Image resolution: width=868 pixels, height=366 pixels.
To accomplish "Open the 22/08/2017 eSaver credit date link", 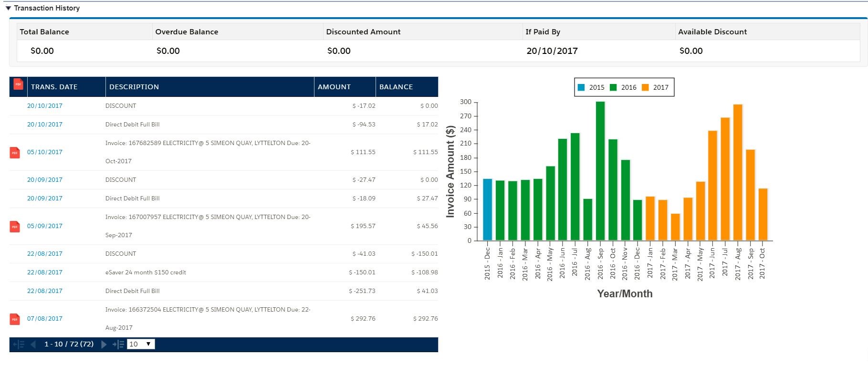I will click(45, 272).
